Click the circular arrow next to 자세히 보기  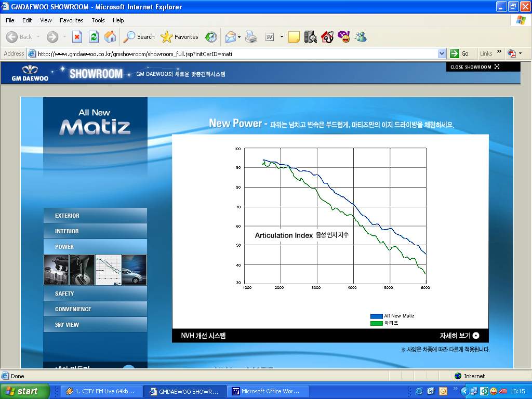[476, 336]
